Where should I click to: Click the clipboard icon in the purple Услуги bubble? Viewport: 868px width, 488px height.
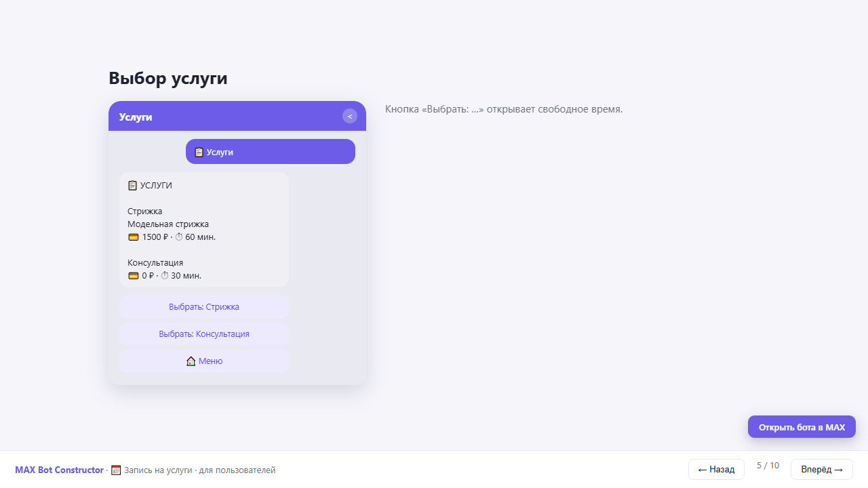tap(199, 152)
